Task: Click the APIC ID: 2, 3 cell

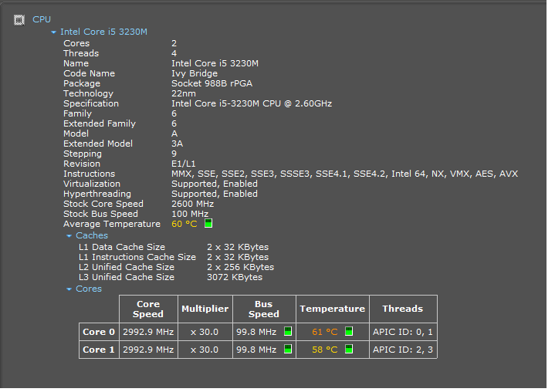Action: 403,350
